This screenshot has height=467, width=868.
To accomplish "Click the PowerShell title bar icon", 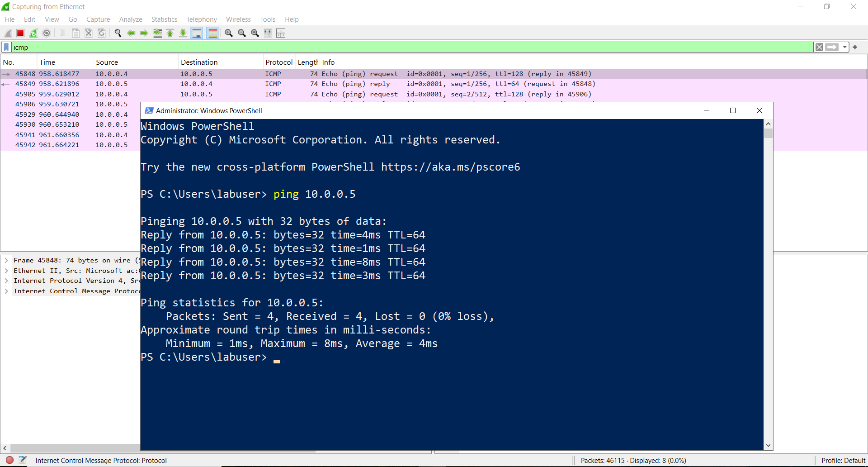I will click(x=149, y=110).
